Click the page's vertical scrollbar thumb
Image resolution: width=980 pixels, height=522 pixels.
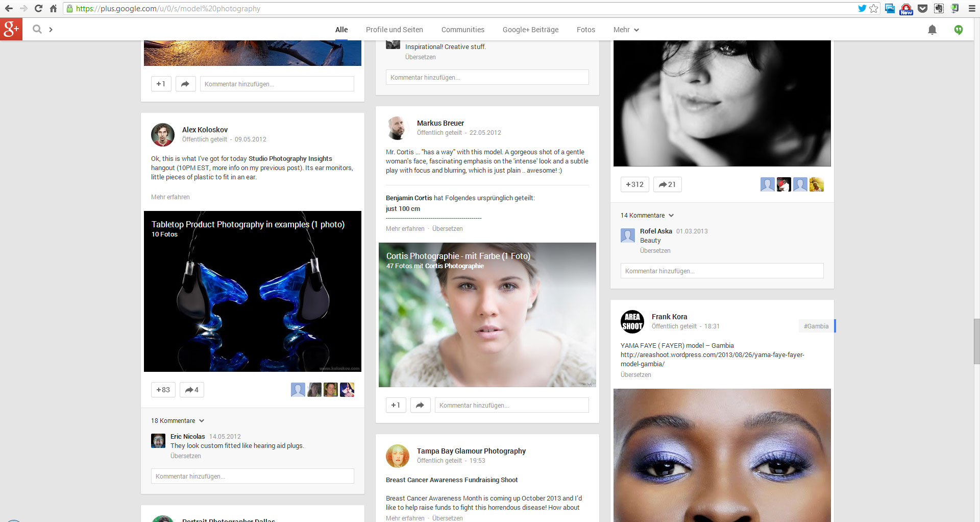pyautogui.click(x=976, y=341)
